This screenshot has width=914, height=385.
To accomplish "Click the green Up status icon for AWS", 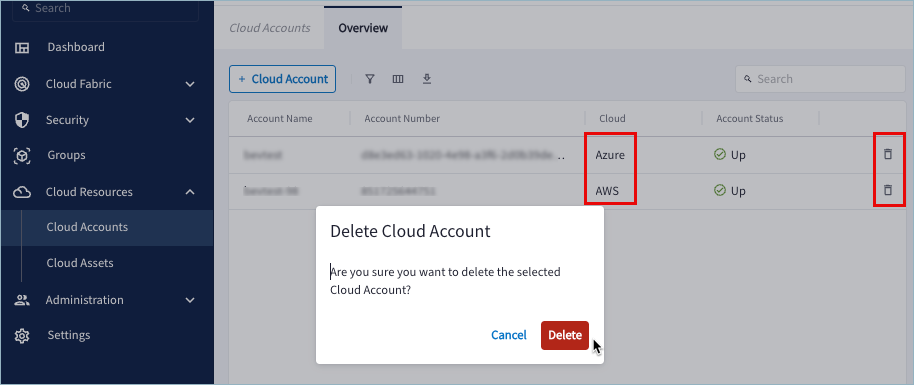I will pyautogui.click(x=719, y=190).
